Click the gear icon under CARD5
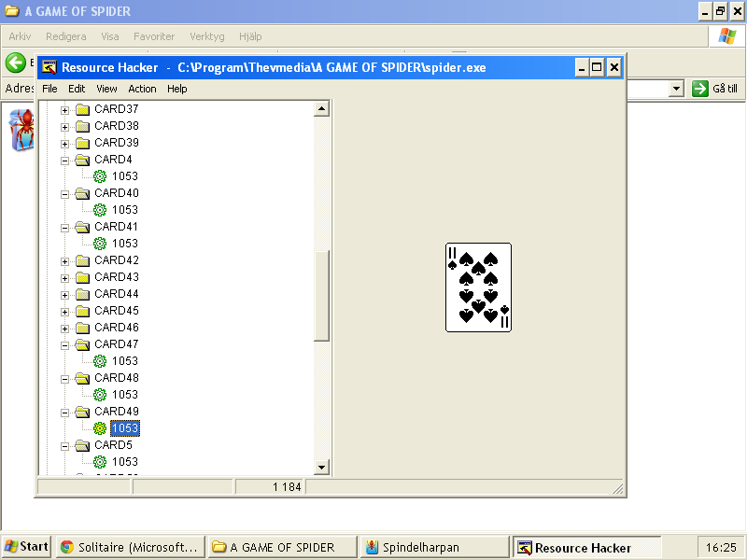Image resolution: width=747 pixels, height=560 pixels. tap(100, 462)
